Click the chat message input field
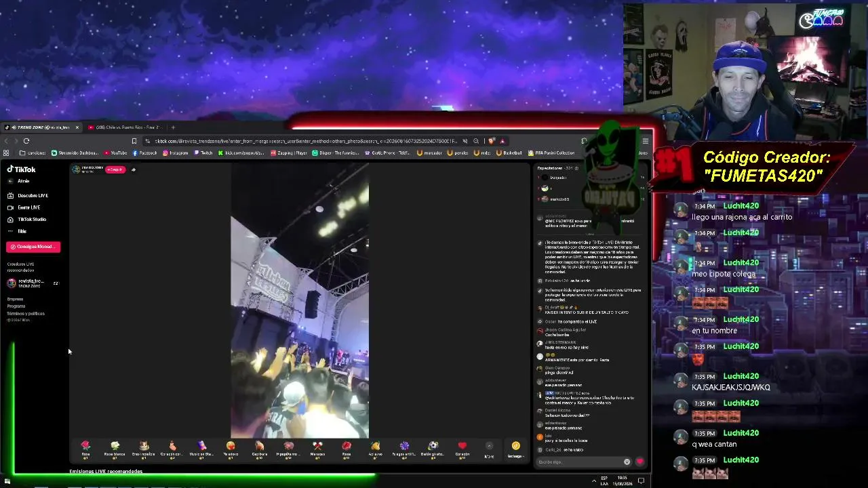The width and height of the screenshot is (868, 488). pos(580,462)
